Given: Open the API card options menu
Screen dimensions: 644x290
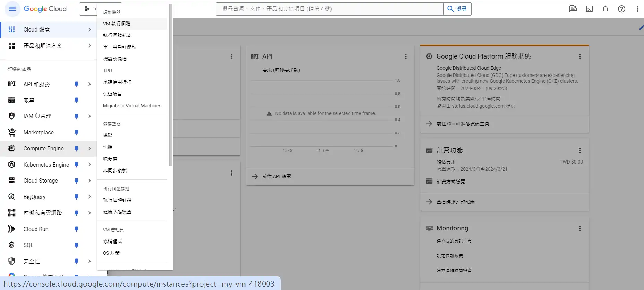Looking at the screenshot, I should 406,56.
